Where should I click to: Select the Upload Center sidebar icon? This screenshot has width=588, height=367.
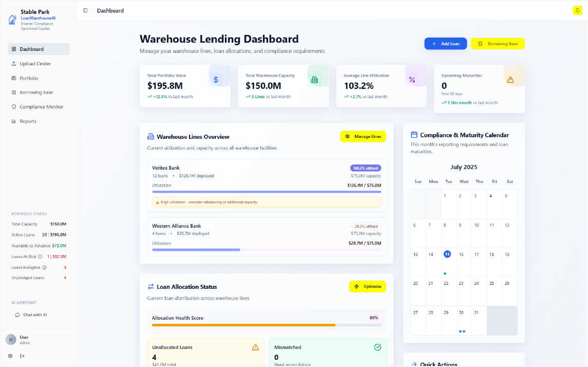pyautogui.click(x=13, y=63)
